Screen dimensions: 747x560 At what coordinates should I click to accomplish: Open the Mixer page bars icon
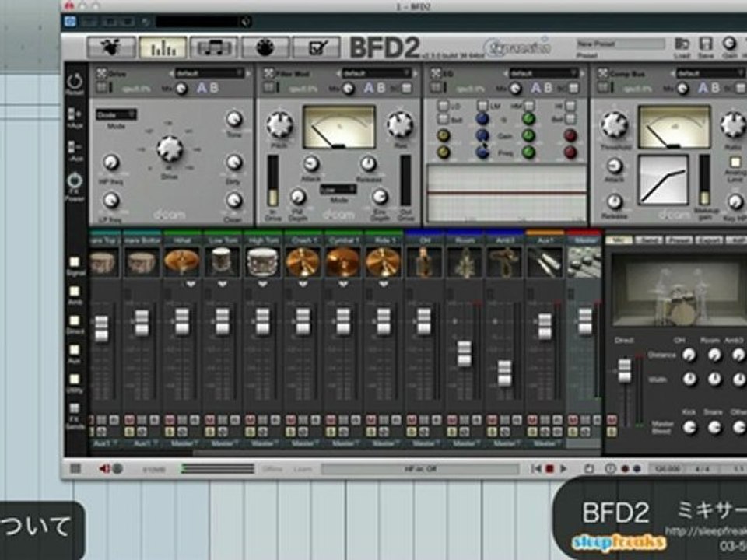coord(163,47)
